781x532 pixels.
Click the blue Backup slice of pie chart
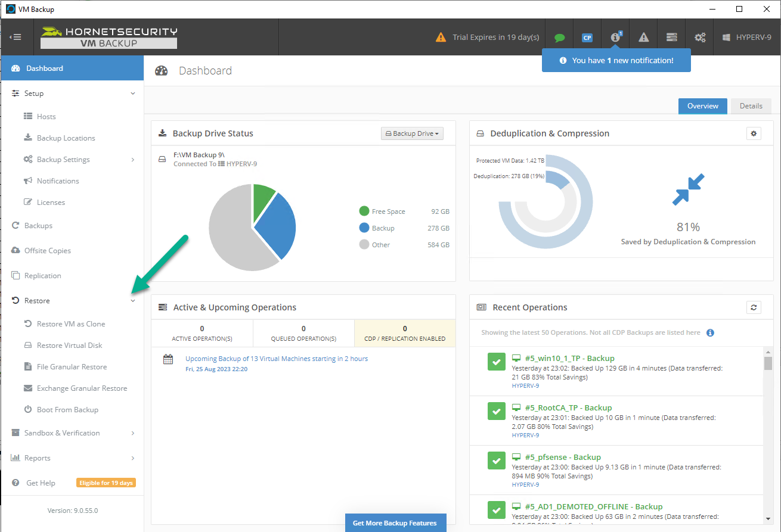pos(277,226)
